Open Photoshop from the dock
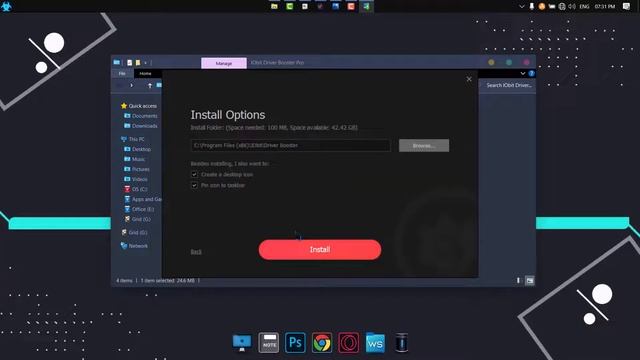 pos(295,342)
